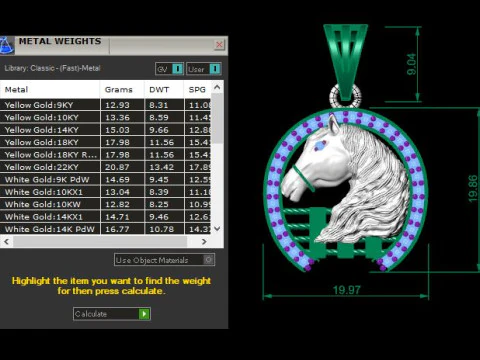Select the White Gold:14K PdW row

[105, 229]
